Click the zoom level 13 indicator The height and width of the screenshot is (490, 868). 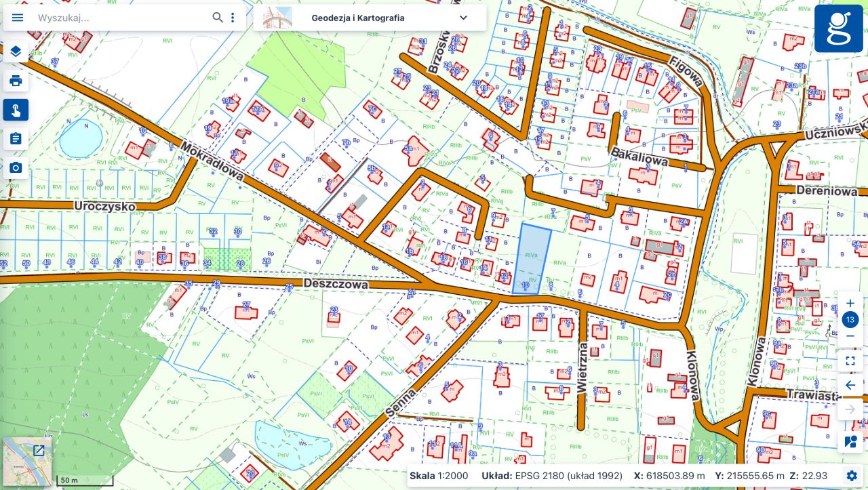(850, 319)
